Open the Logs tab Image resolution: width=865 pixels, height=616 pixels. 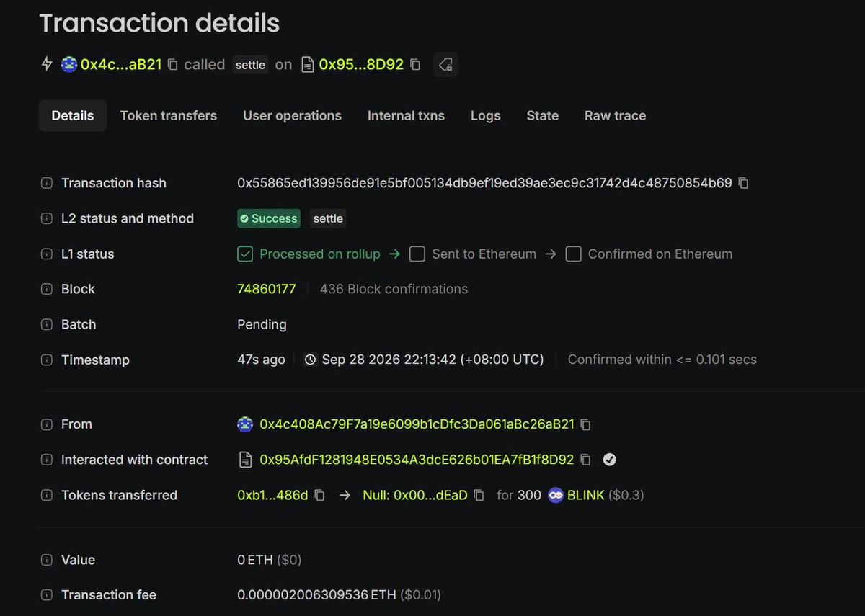coord(486,115)
